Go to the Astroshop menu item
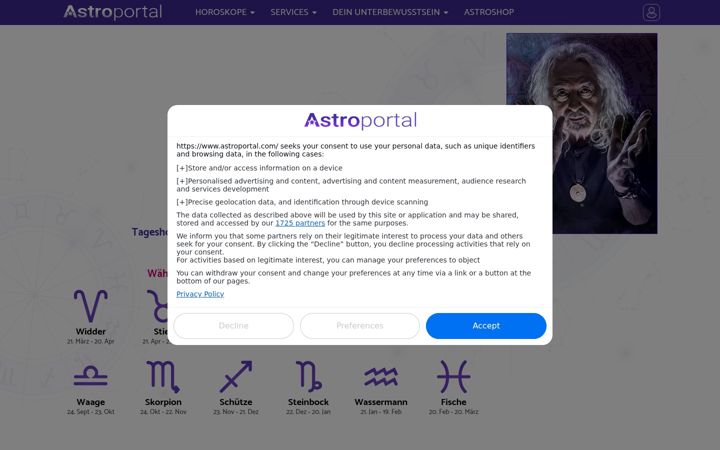720x450 pixels. (x=489, y=12)
